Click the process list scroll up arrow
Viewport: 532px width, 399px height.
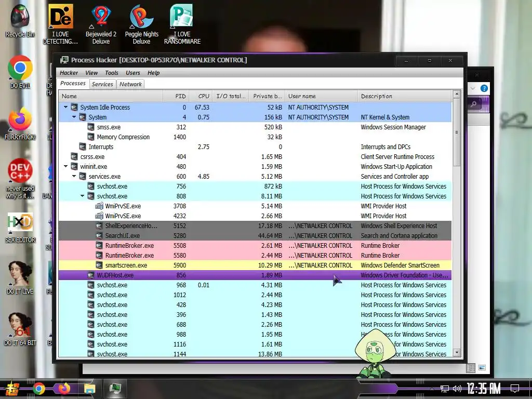[x=457, y=94]
